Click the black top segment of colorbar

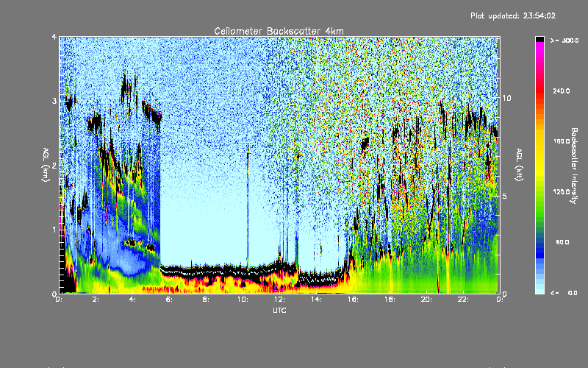pos(539,39)
